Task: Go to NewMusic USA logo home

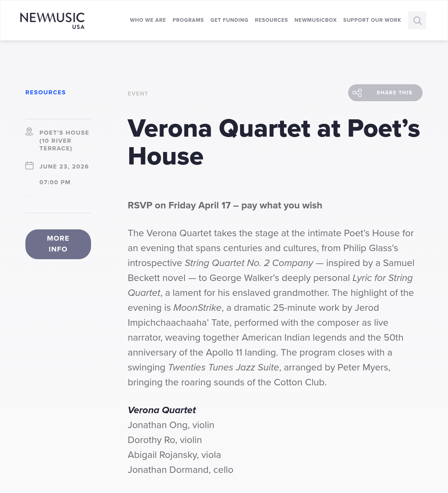Action: [x=52, y=21]
